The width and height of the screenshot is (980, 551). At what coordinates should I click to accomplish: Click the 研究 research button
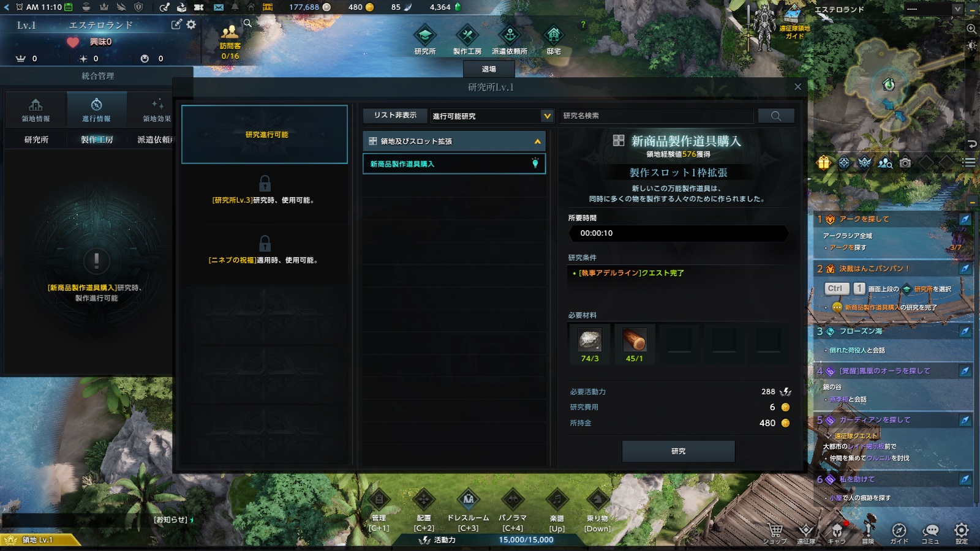[679, 451]
